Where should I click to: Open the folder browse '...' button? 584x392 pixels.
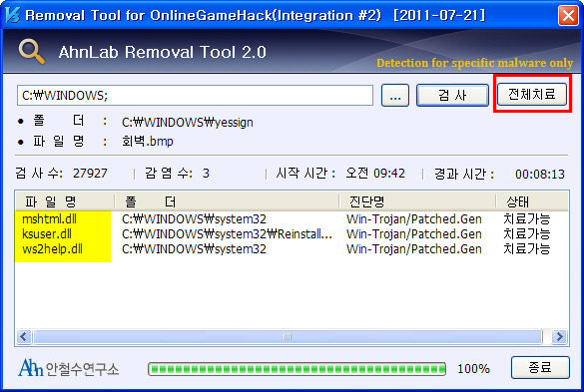pyautogui.click(x=394, y=96)
